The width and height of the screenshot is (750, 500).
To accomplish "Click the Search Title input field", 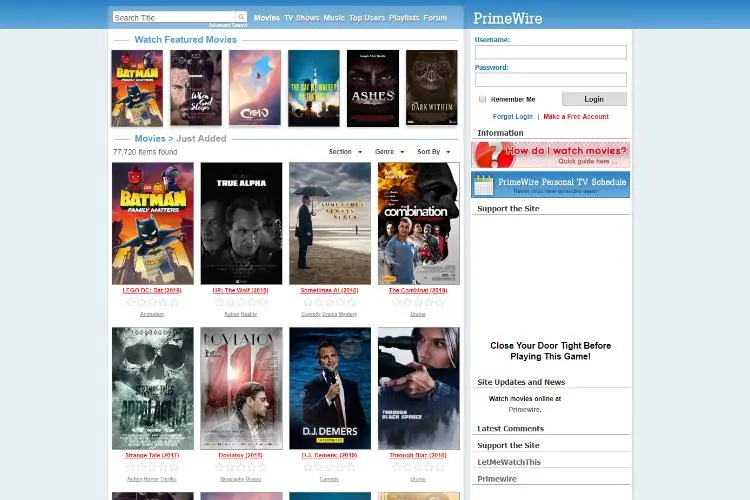I will pos(174,17).
